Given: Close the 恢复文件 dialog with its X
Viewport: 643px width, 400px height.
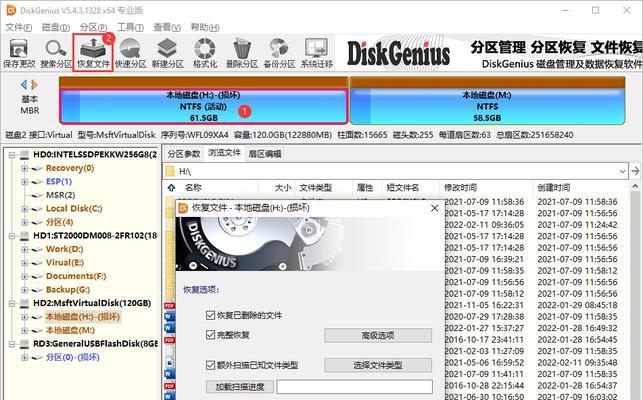Looking at the screenshot, I should [435, 208].
